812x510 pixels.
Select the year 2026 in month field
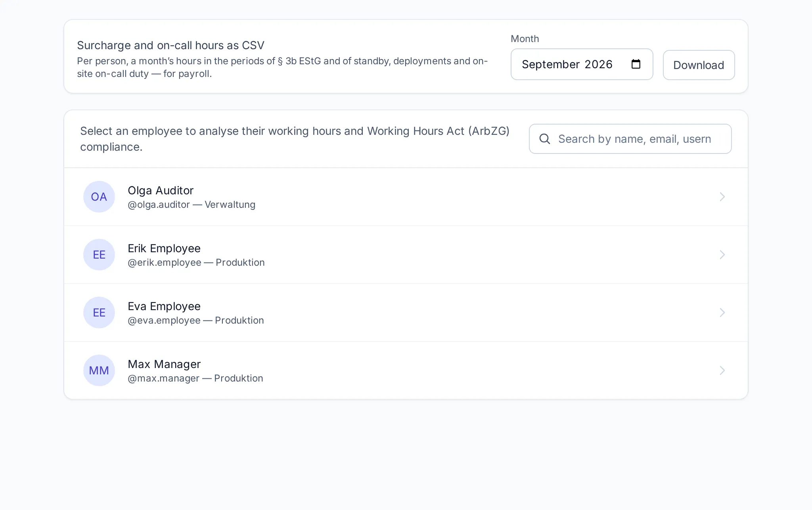click(598, 64)
